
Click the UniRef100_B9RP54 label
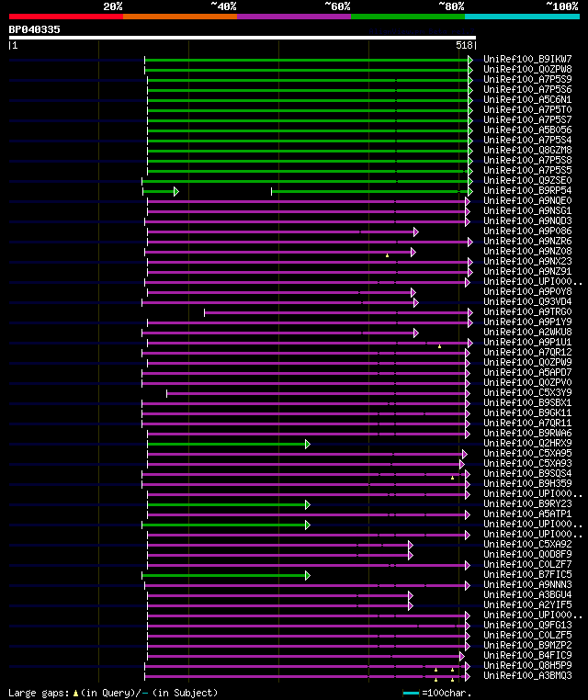pos(527,191)
